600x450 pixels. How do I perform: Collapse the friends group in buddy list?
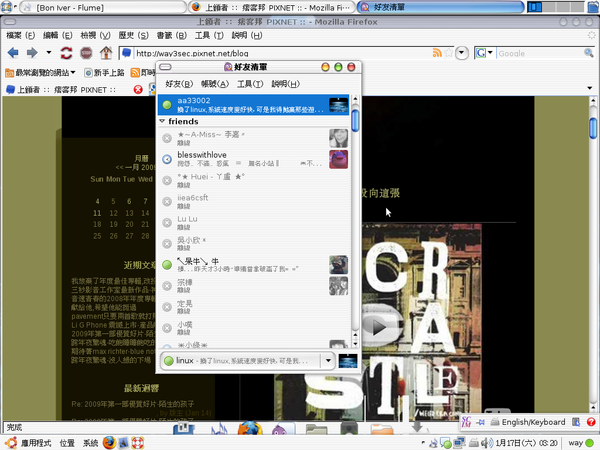click(x=162, y=121)
